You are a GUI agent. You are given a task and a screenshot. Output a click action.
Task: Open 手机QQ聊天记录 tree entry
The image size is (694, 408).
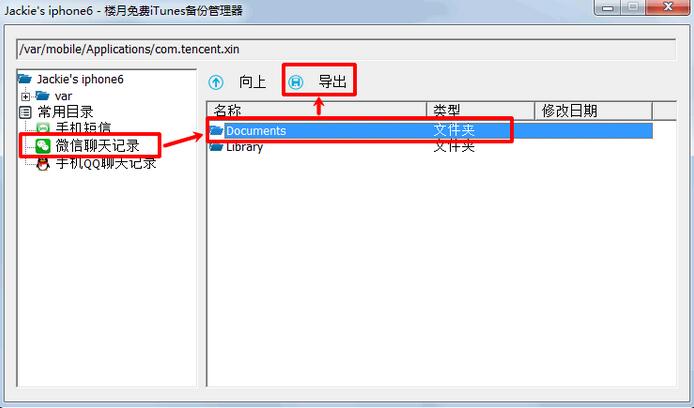(106, 164)
